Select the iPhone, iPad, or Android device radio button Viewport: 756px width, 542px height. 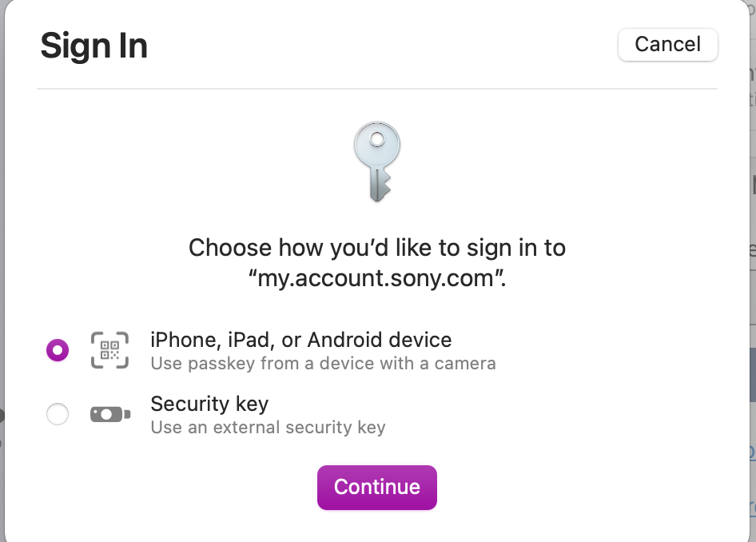click(x=58, y=350)
